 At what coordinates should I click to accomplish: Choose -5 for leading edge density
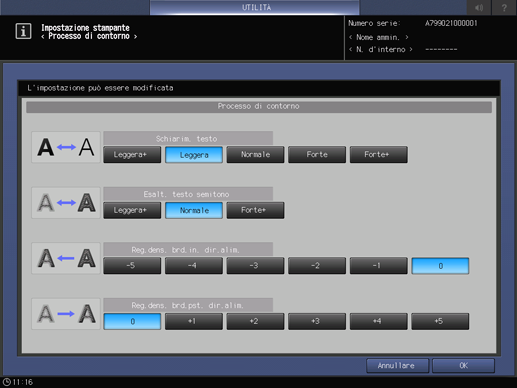click(132, 266)
